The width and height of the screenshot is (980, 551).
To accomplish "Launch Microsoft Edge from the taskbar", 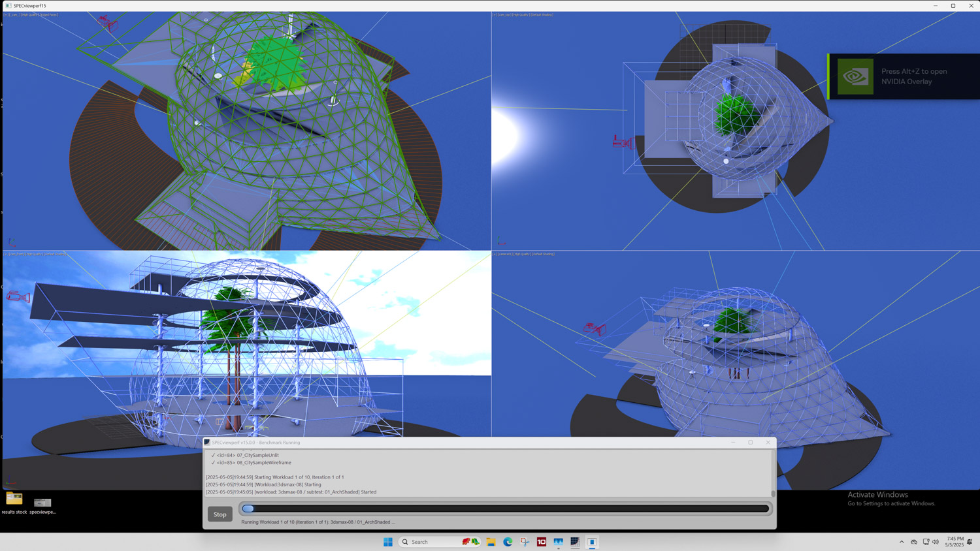I will pos(508,542).
